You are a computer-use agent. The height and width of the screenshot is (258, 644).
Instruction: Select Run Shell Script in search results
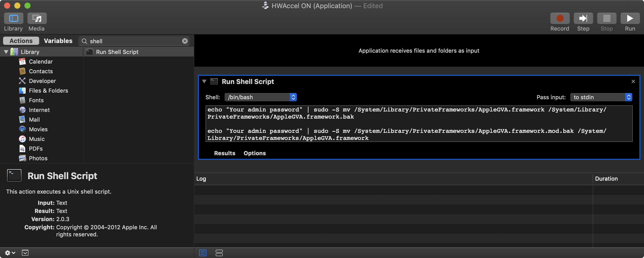pos(139,52)
